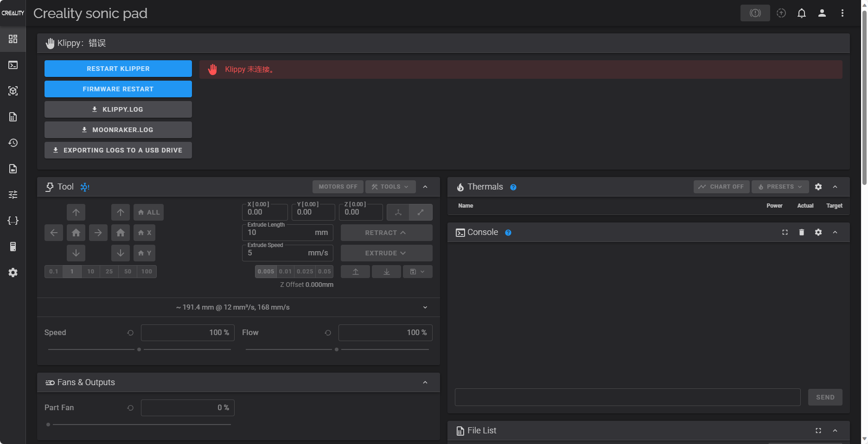
Task: Click RESTART KLIPPER button
Action: point(118,69)
